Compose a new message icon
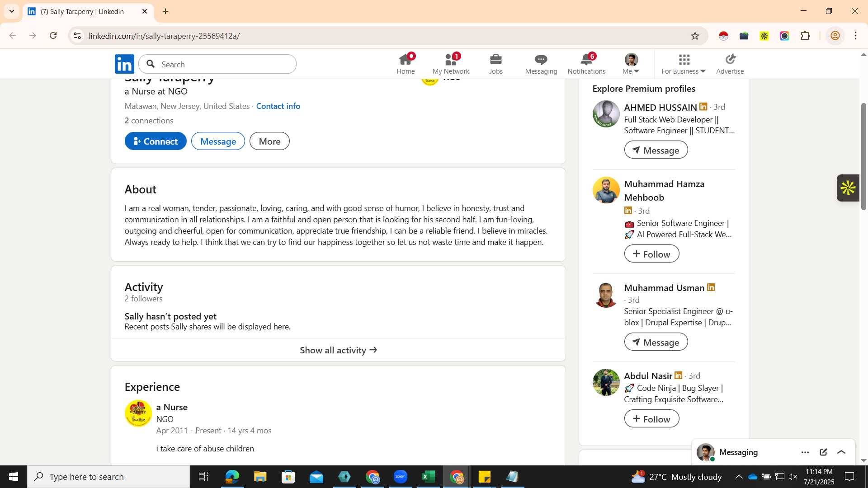The height and width of the screenshot is (488, 868). 823,452
